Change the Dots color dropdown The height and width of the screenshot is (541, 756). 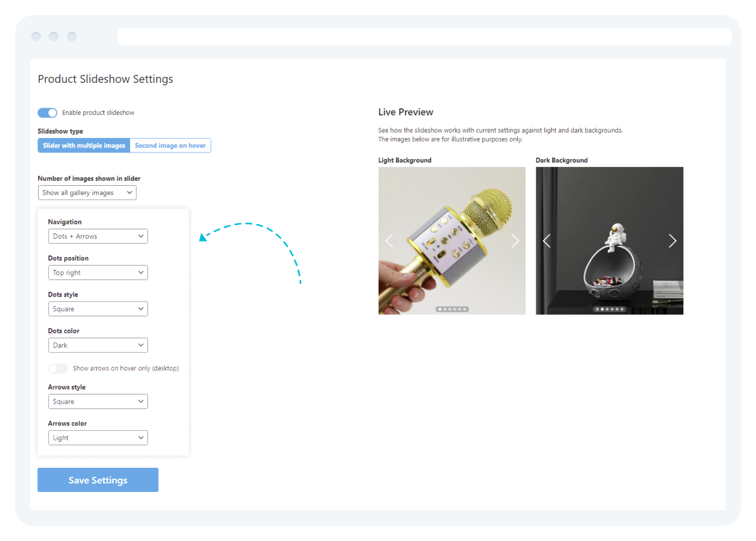[98, 346]
